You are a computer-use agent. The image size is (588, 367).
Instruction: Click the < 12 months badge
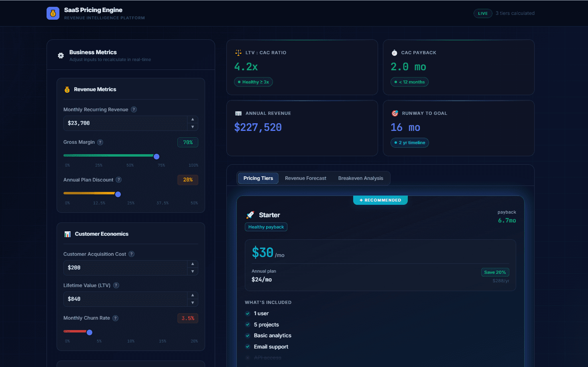(x=409, y=82)
